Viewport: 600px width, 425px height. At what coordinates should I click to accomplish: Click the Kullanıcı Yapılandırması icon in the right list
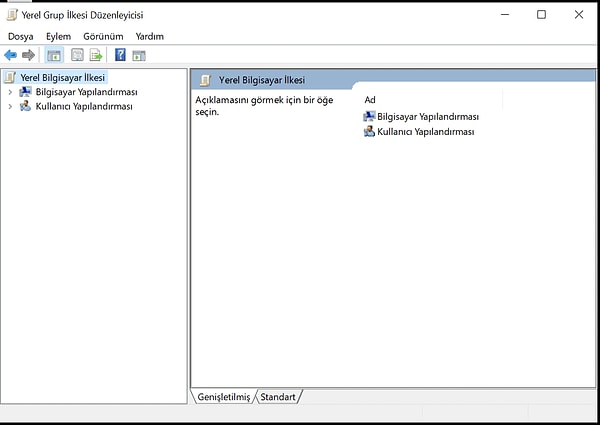pos(369,132)
